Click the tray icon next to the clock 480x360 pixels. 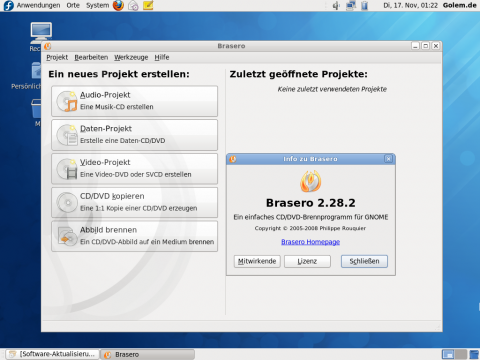pos(365,5)
